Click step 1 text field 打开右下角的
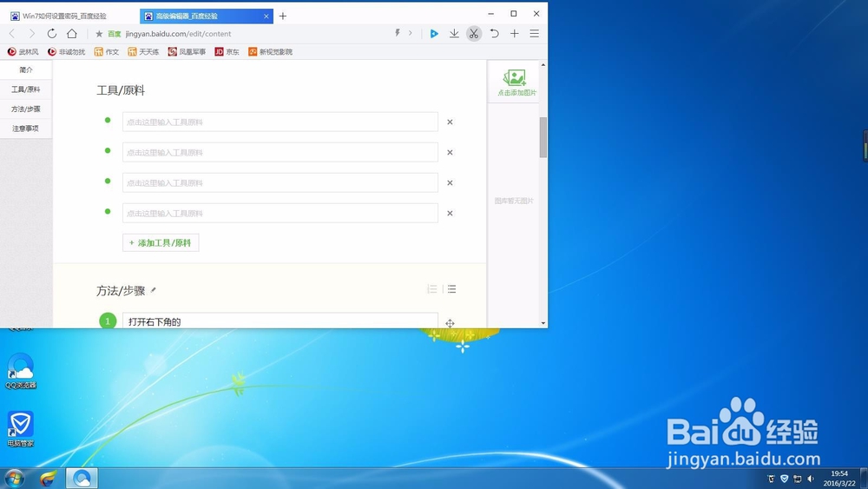 point(280,320)
